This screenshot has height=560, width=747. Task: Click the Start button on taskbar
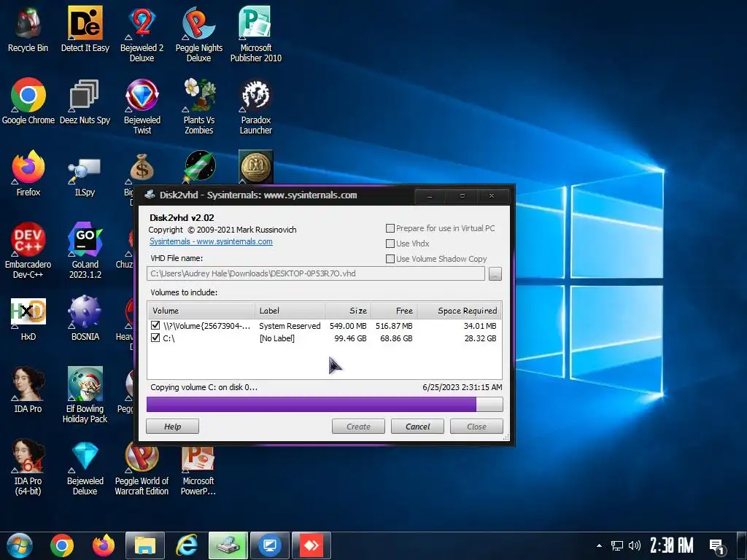(x=19, y=545)
